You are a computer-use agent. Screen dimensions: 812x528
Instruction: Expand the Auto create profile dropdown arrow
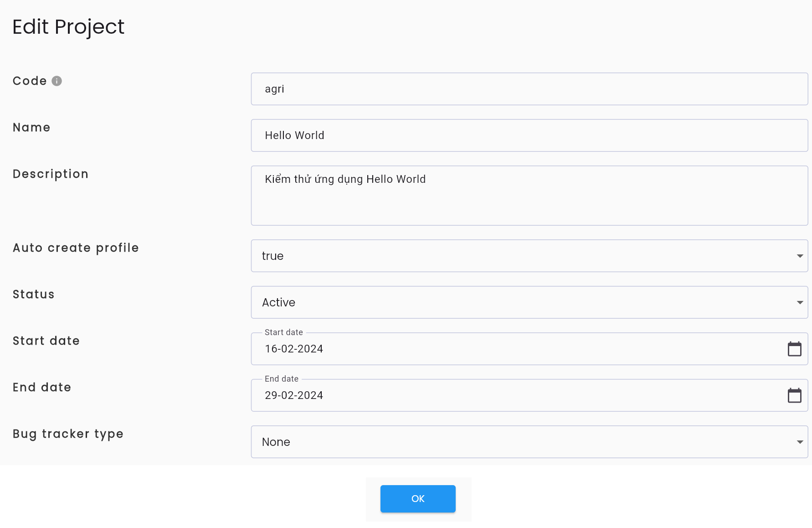(800, 256)
